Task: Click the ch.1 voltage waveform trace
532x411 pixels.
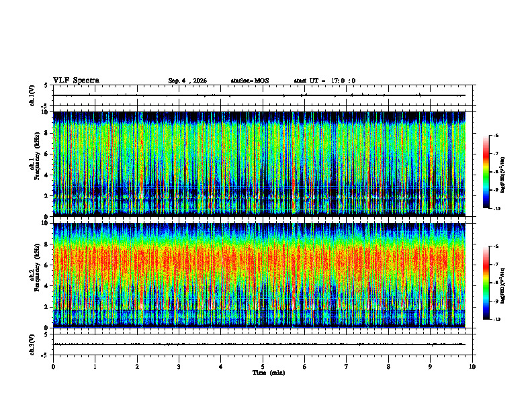Action: click(x=259, y=95)
